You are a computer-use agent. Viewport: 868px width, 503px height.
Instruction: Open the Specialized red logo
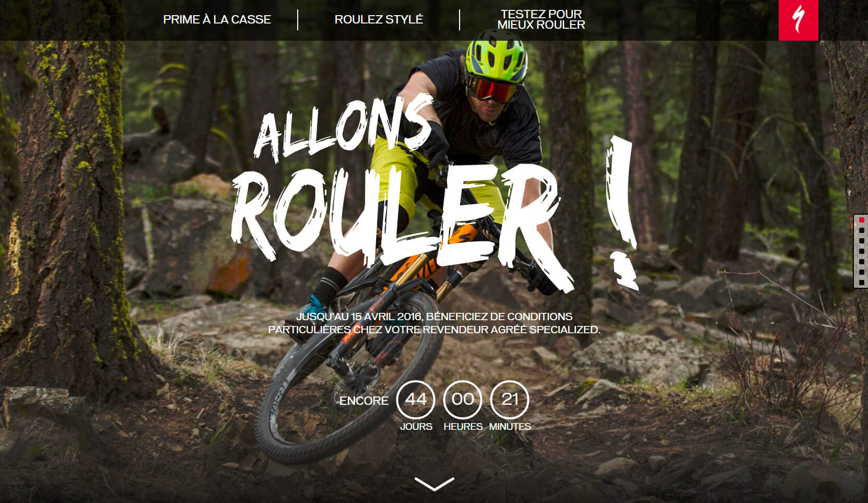point(798,20)
